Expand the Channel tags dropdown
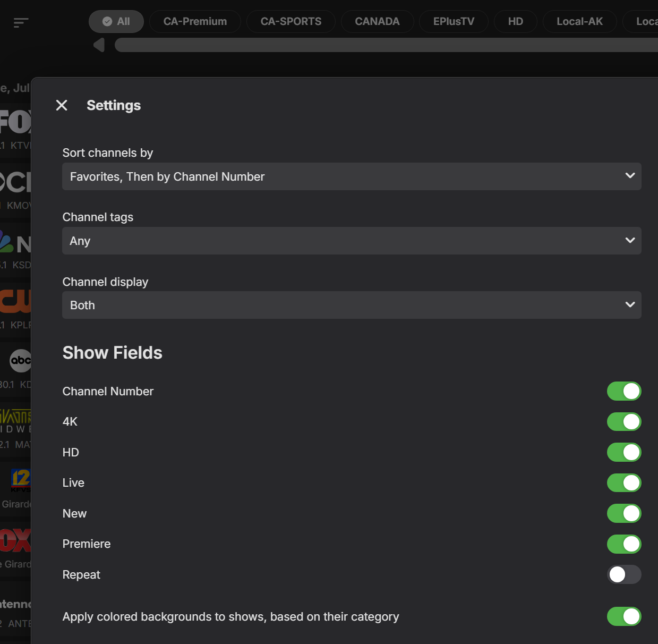This screenshot has height=644, width=658. (352, 241)
